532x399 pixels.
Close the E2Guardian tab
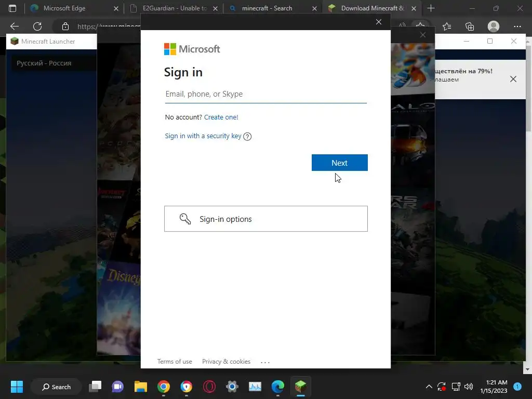pos(215,8)
